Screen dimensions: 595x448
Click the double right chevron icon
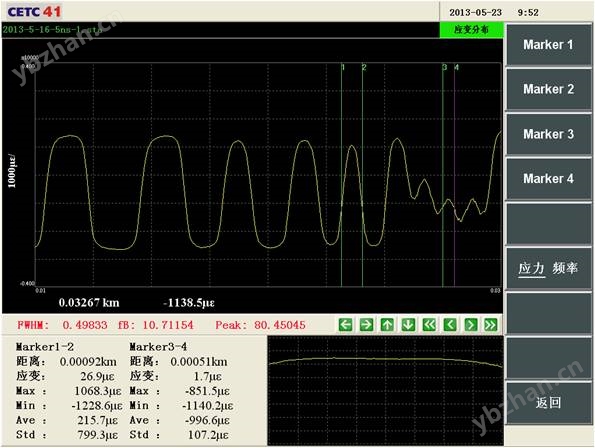[x=491, y=325]
